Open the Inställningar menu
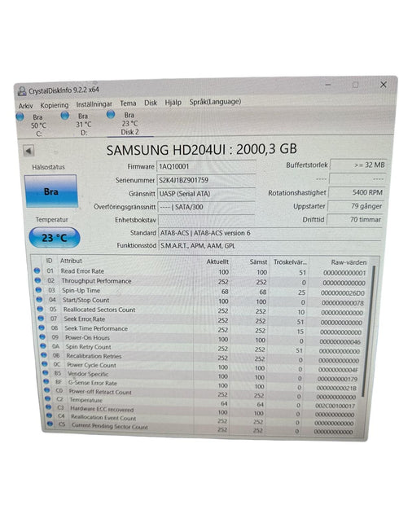This screenshot has height=532, width=399. 94,104
